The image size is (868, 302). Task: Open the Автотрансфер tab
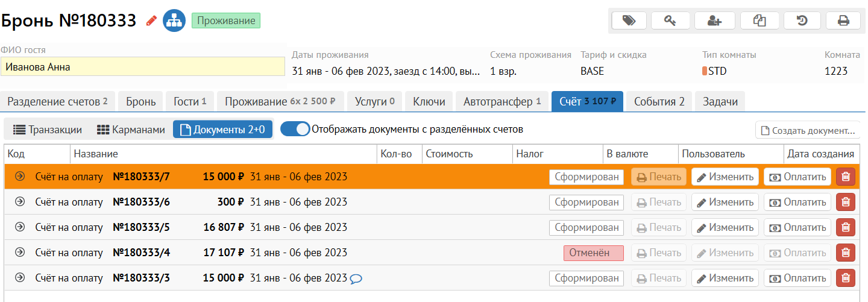pyautogui.click(x=502, y=102)
